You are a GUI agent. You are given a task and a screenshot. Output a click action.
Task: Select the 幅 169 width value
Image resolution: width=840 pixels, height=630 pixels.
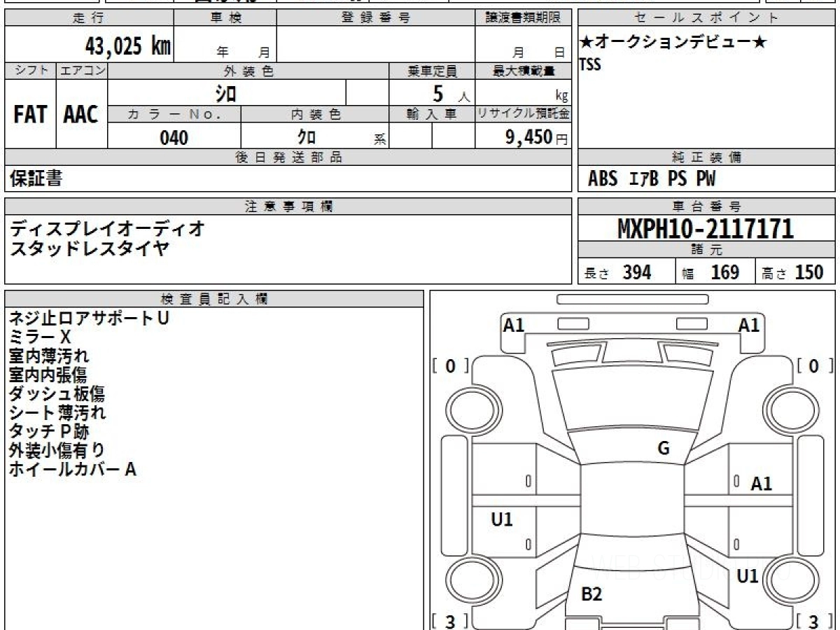click(x=710, y=272)
